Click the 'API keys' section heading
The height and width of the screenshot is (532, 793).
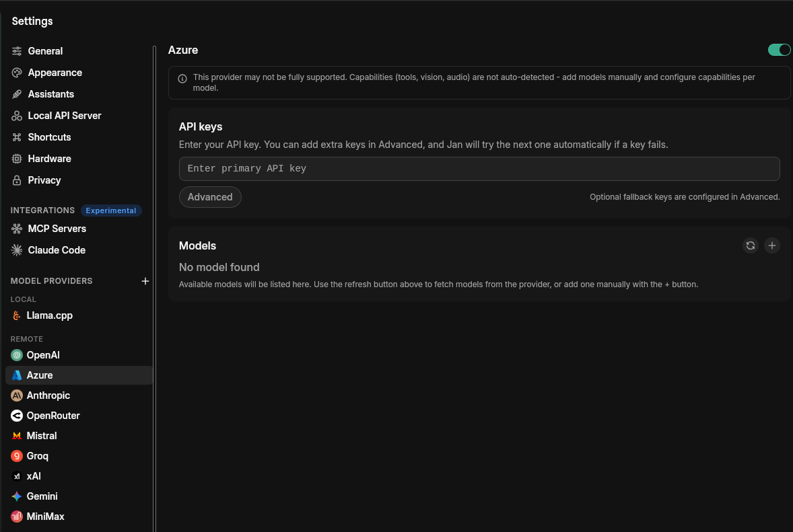pos(201,127)
